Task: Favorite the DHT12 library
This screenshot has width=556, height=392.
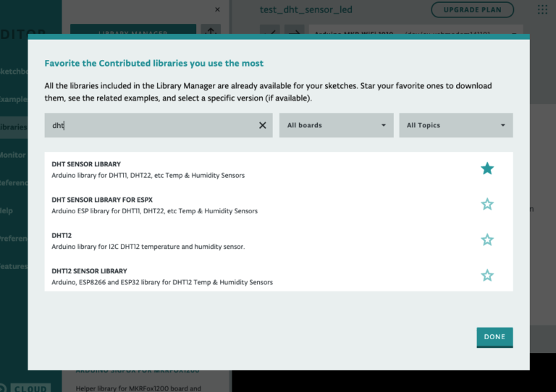Action: click(x=487, y=239)
